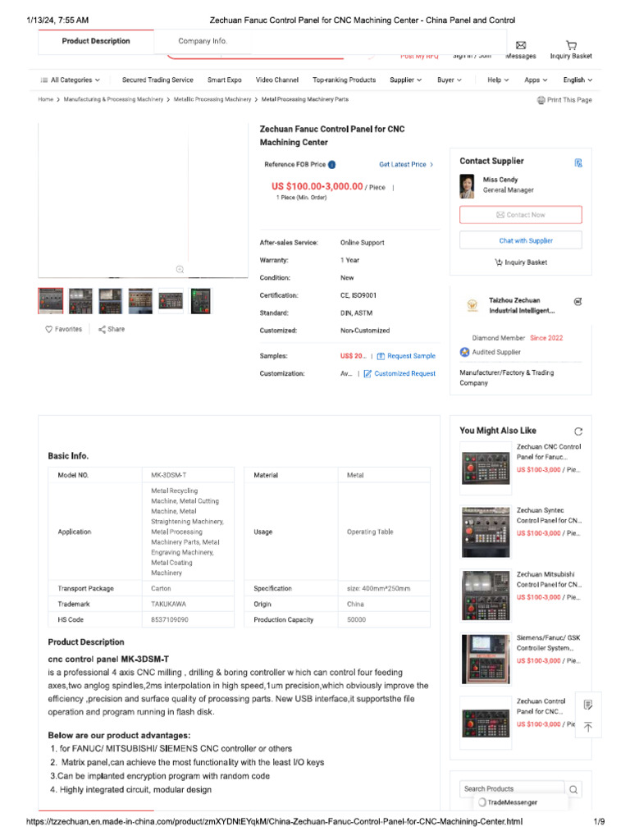The height and width of the screenshot is (840, 630).
Task: Click the Chat with Supplier button
Action: [x=521, y=240]
